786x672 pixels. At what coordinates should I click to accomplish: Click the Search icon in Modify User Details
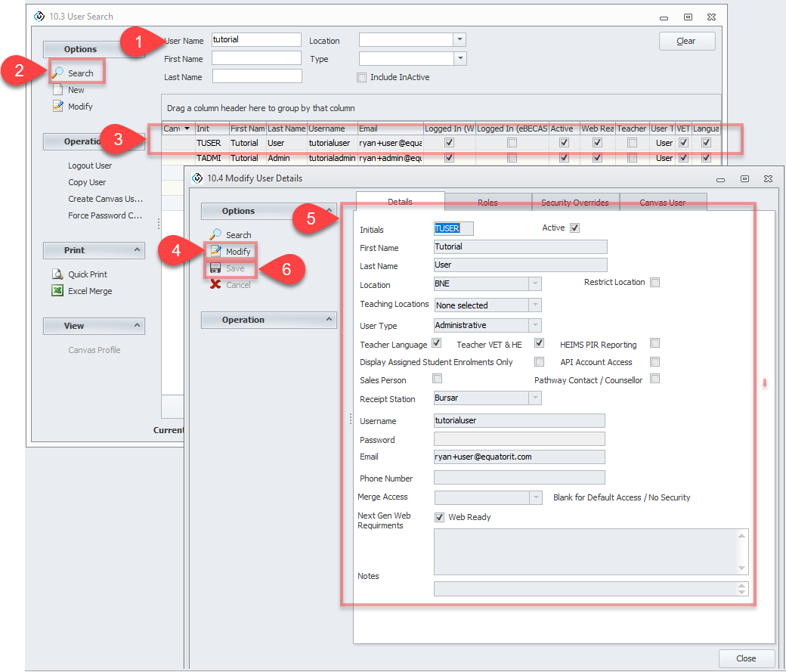pyautogui.click(x=215, y=234)
